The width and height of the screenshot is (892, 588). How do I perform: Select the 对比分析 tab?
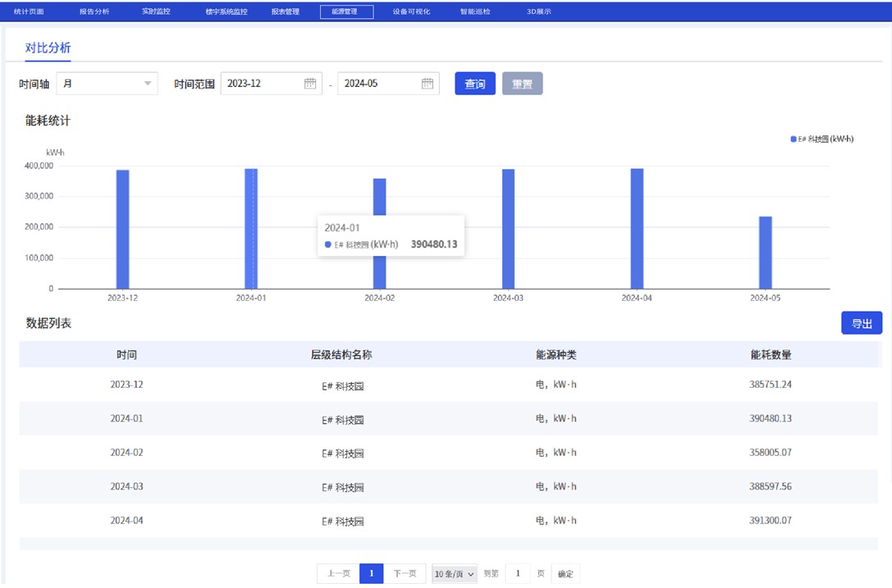tap(48, 48)
